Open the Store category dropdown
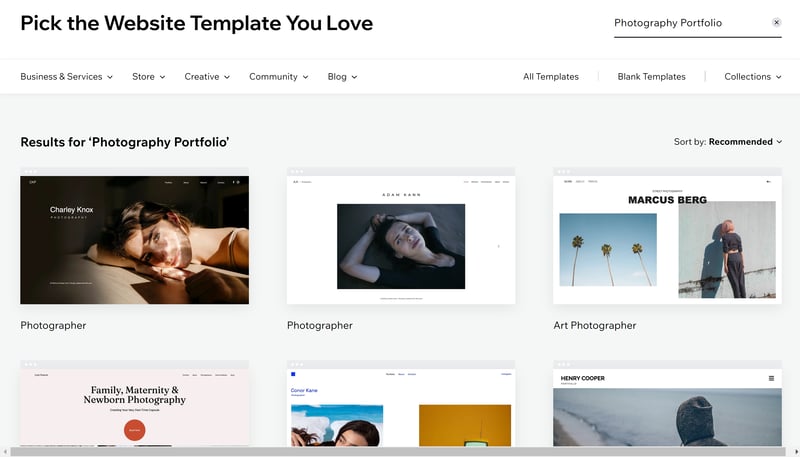Screen dimensions: 800x457 pos(148,77)
